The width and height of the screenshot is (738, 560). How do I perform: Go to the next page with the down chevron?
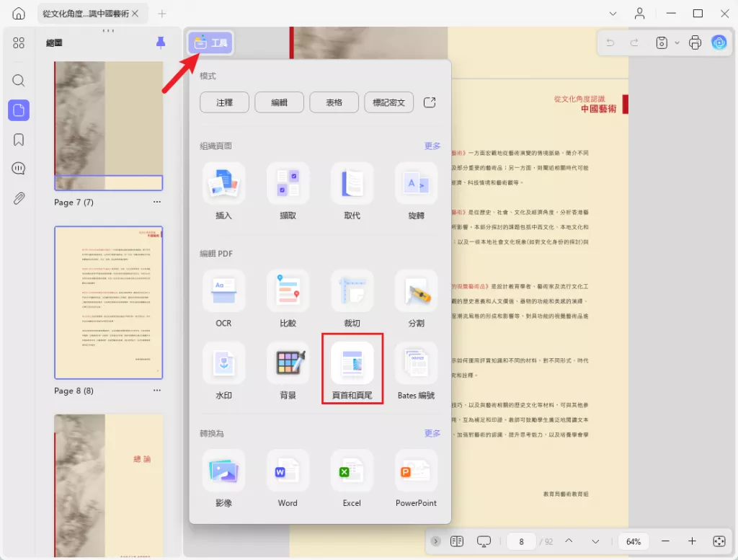[x=595, y=541]
